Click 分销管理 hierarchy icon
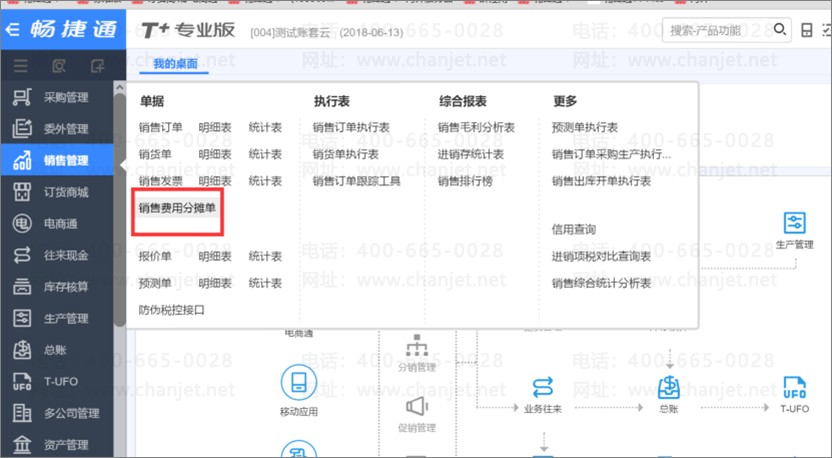832x458 pixels. coord(417,345)
